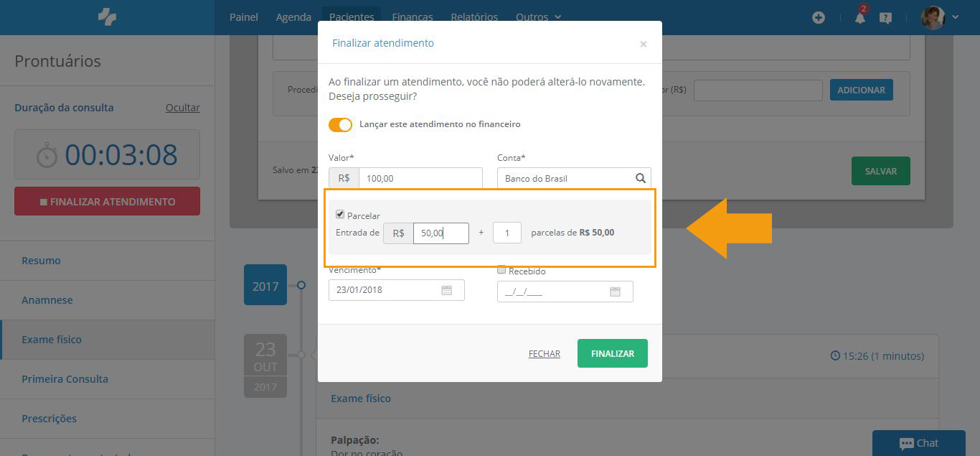Open the notifications bell icon
Image resolution: width=980 pixels, height=456 pixels.
(x=859, y=17)
